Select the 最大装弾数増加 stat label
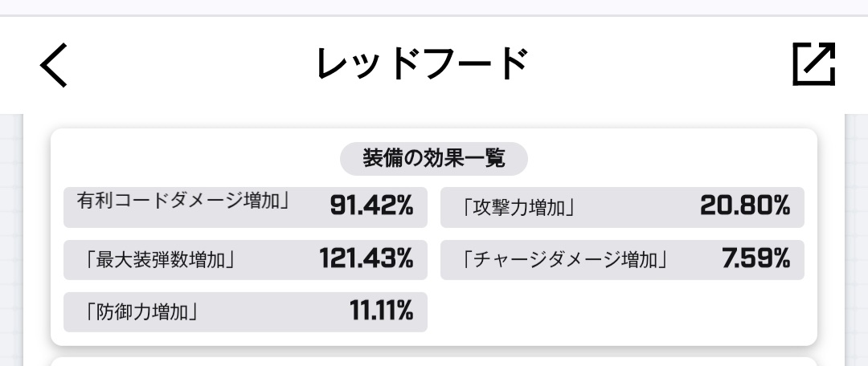This screenshot has height=366, width=868. [x=161, y=260]
